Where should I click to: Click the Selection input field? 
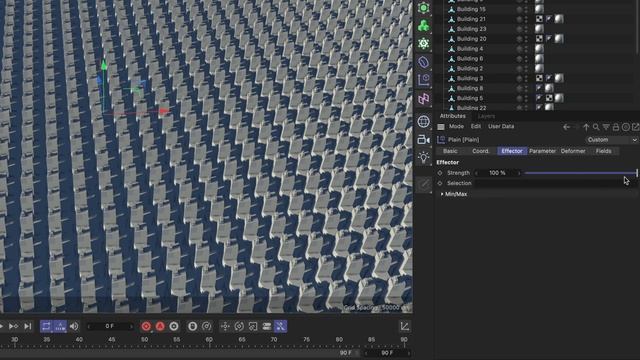pos(556,183)
